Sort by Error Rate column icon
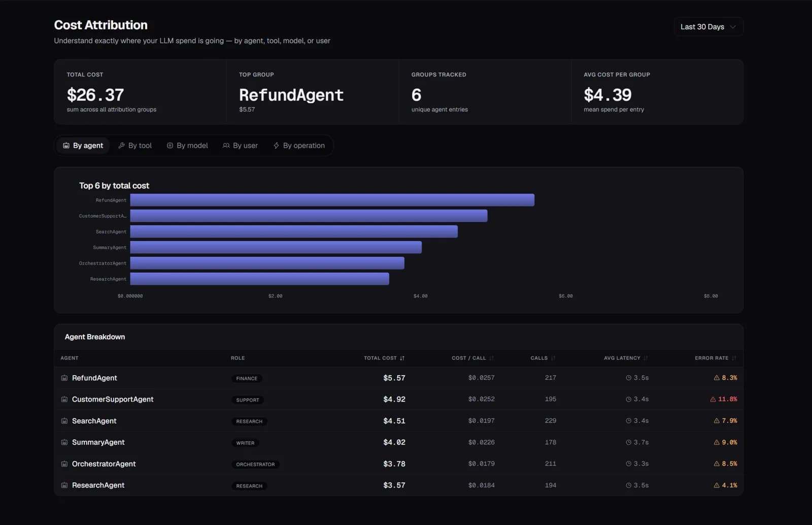This screenshot has height=525, width=812. (x=734, y=358)
